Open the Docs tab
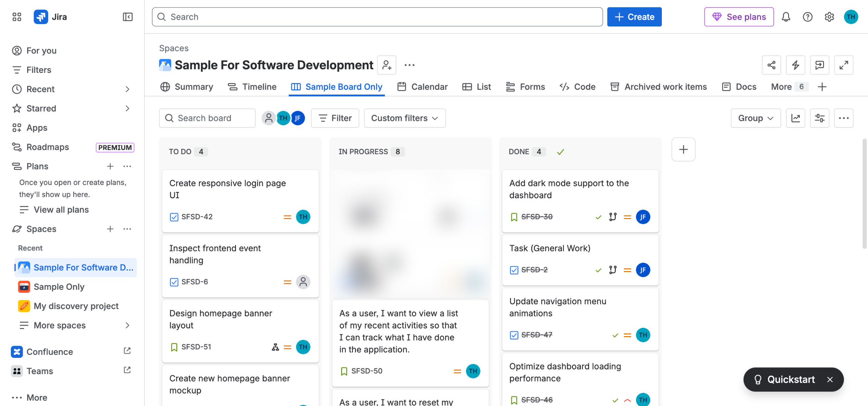This screenshot has width=868, height=406. (x=739, y=87)
